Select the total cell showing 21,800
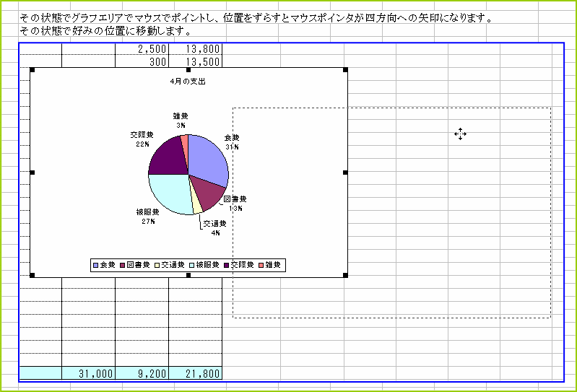The width and height of the screenshot is (577, 392). click(196, 373)
